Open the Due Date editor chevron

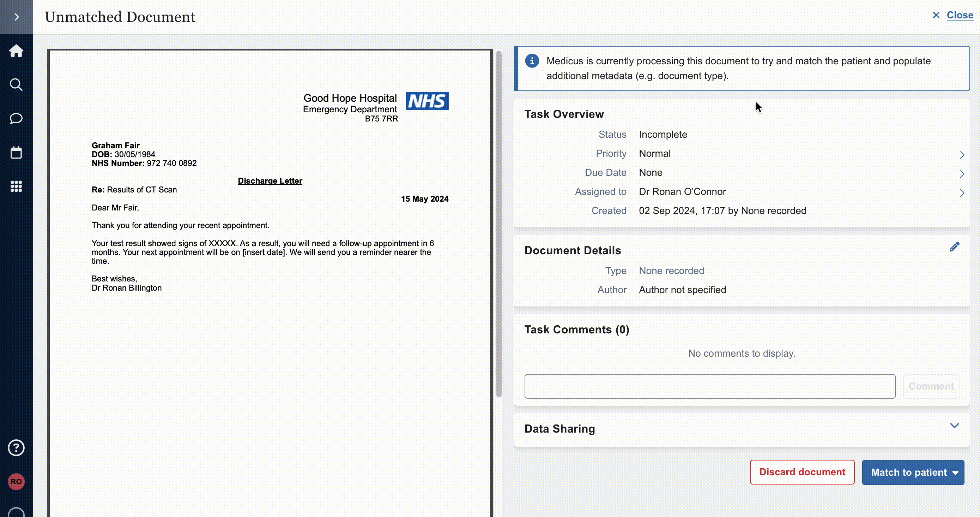[962, 174]
